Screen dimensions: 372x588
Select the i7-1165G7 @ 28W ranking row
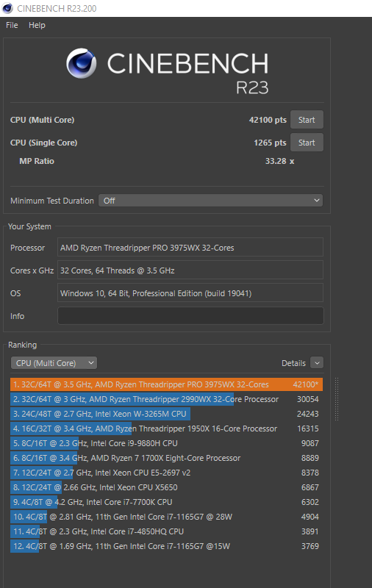166,517
